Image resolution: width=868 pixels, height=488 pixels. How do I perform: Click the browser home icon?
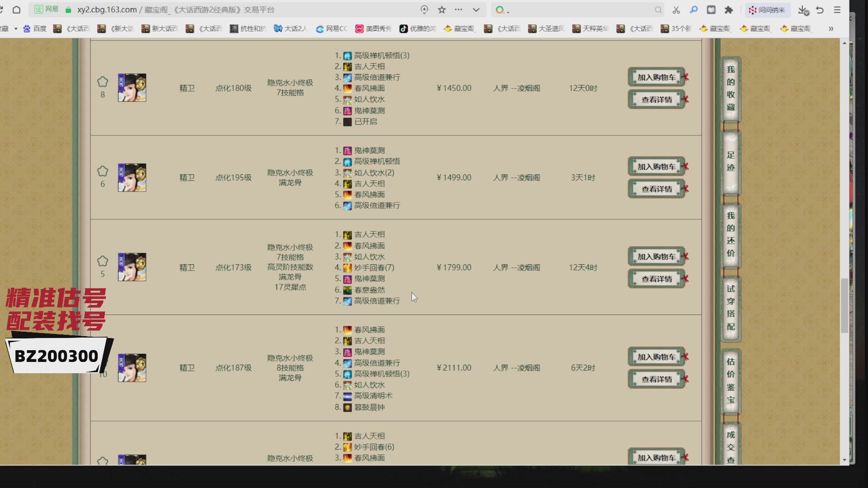tap(16, 10)
